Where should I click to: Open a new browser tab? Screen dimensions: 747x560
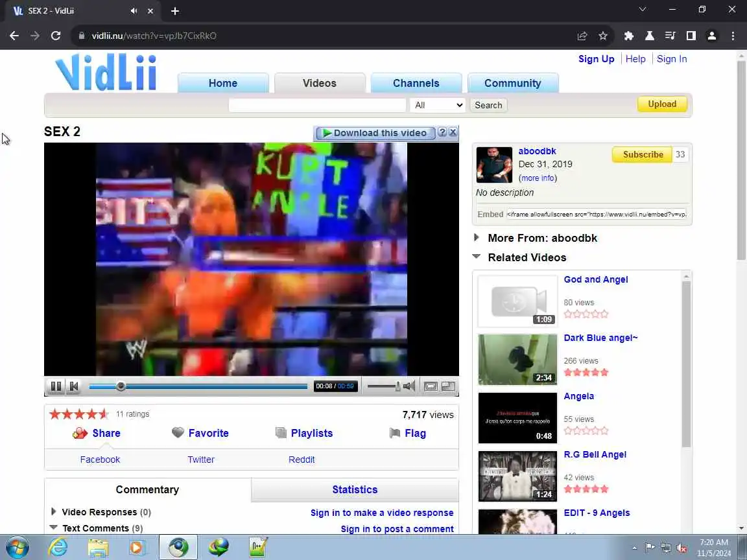click(175, 10)
